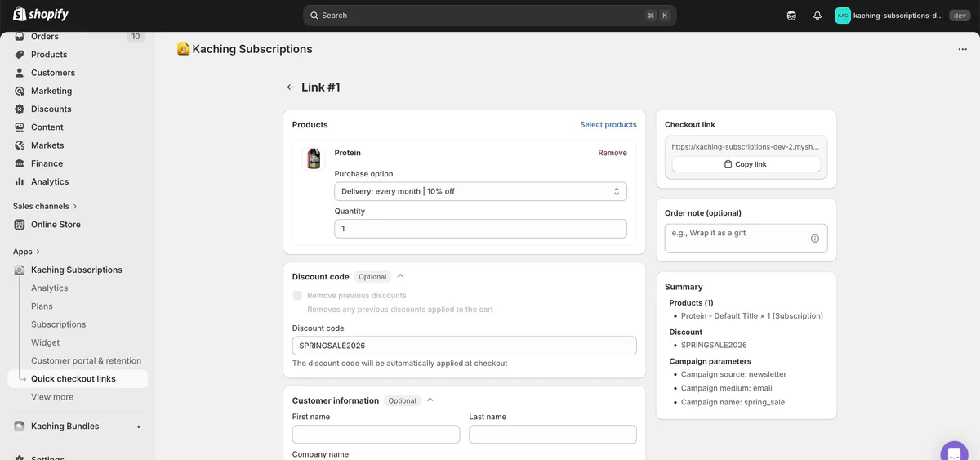Click the Protein product thumbnail
The image size is (980, 460).
point(313,159)
